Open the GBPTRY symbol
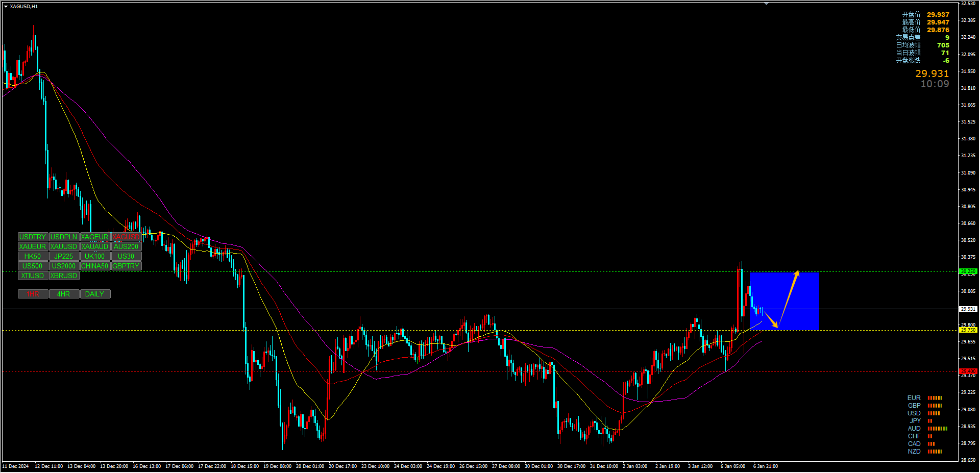980x473 pixels. click(x=126, y=266)
